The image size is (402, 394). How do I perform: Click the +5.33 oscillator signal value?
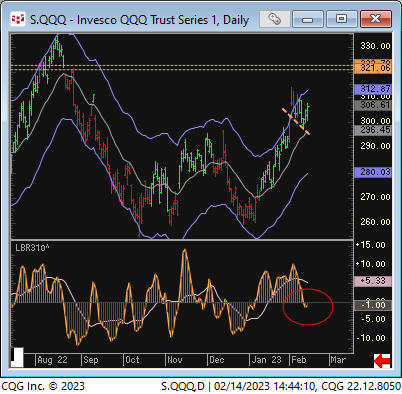(372, 281)
